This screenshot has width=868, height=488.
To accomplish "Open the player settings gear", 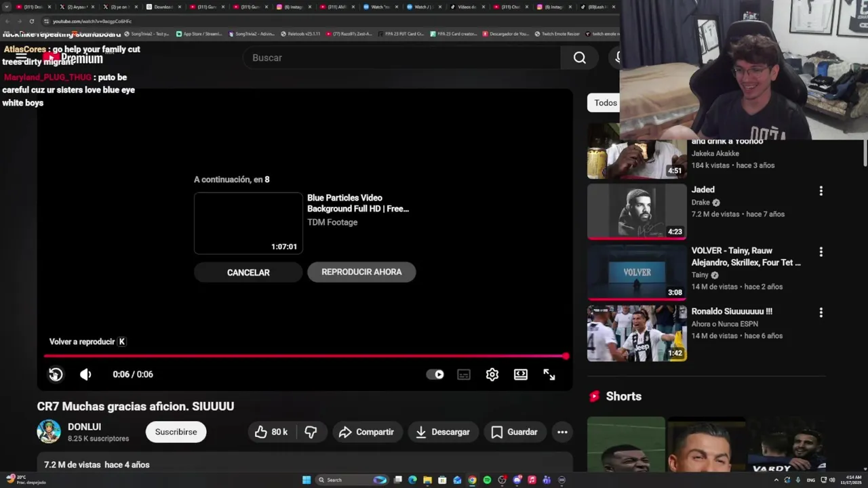I will [x=492, y=374].
